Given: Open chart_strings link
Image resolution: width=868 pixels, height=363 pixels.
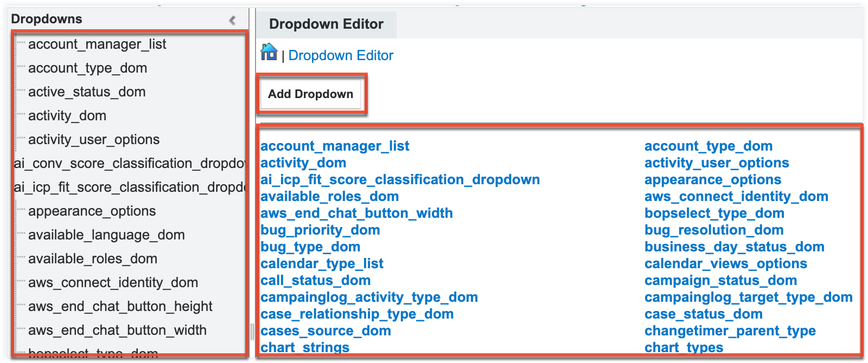Looking at the screenshot, I should (x=305, y=347).
